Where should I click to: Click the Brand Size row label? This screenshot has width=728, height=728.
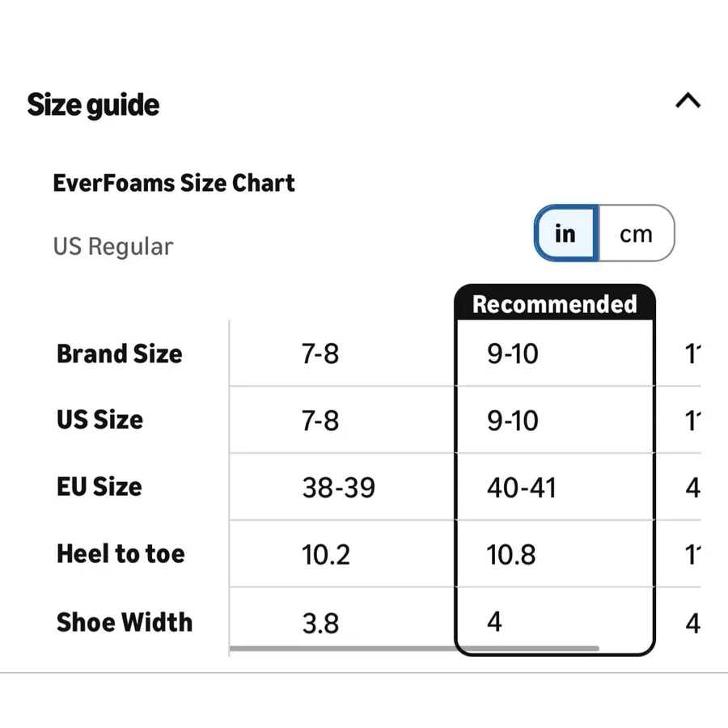(x=120, y=353)
